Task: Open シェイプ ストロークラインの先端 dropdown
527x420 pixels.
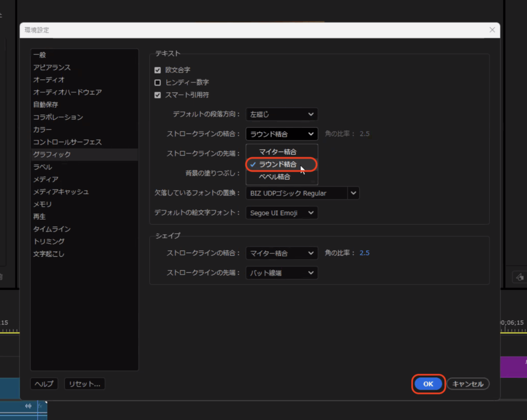Action: pyautogui.click(x=282, y=273)
